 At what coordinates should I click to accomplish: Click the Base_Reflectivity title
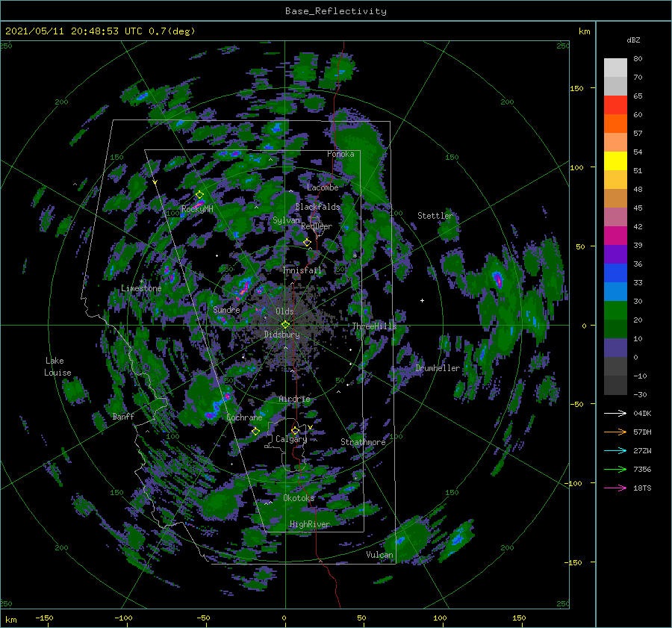(x=336, y=11)
